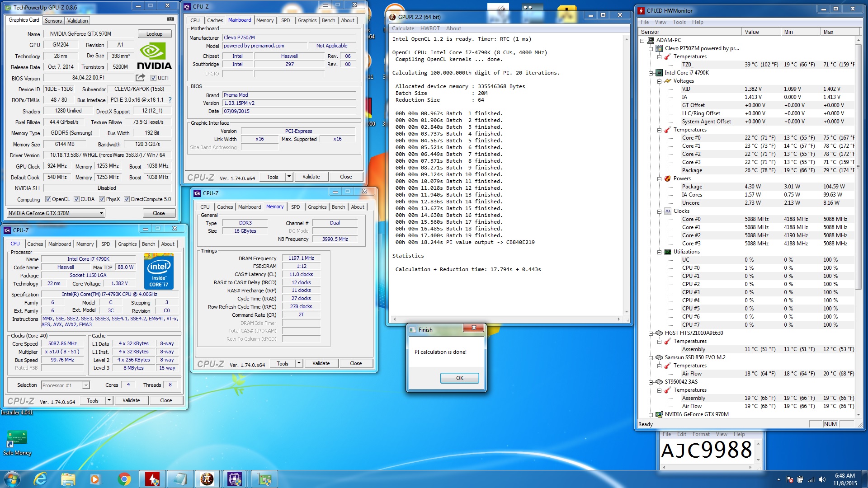
Task: Switch to HWMonitor via its taskbar icon
Action: [x=152, y=479]
